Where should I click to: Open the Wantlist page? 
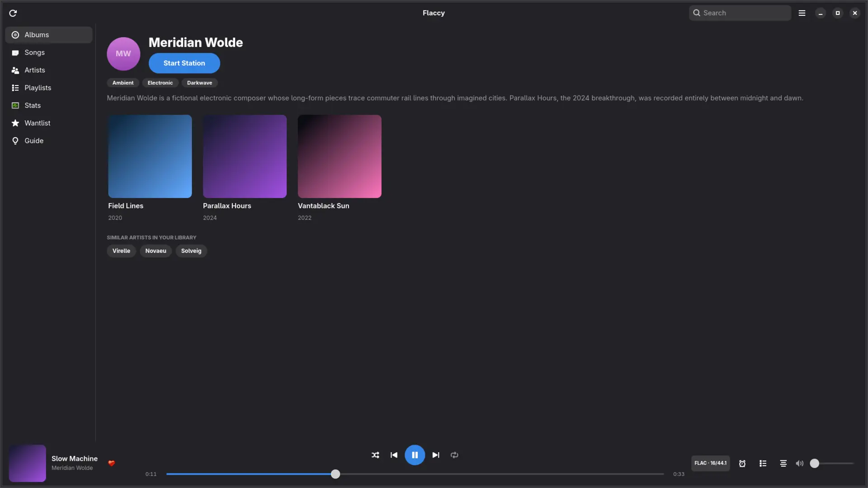49,123
